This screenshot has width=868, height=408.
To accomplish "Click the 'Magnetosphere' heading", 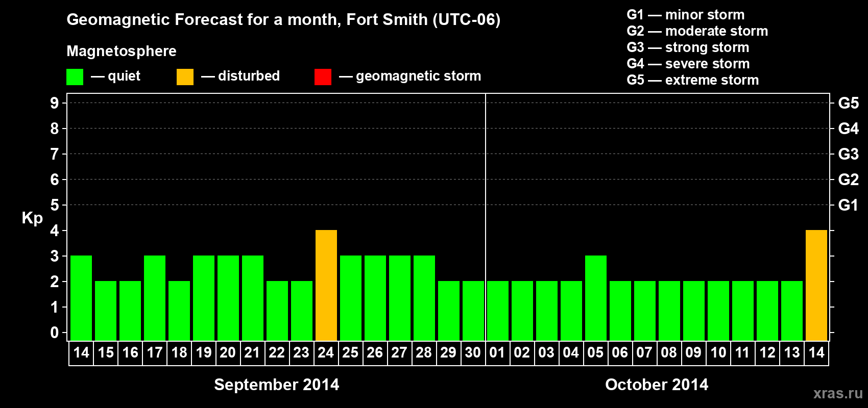I will (122, 51).
